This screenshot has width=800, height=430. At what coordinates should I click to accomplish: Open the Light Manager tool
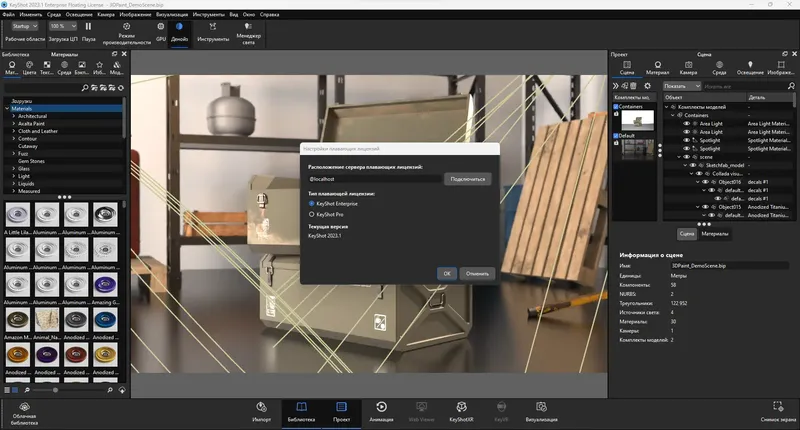[x=248, y=27]
